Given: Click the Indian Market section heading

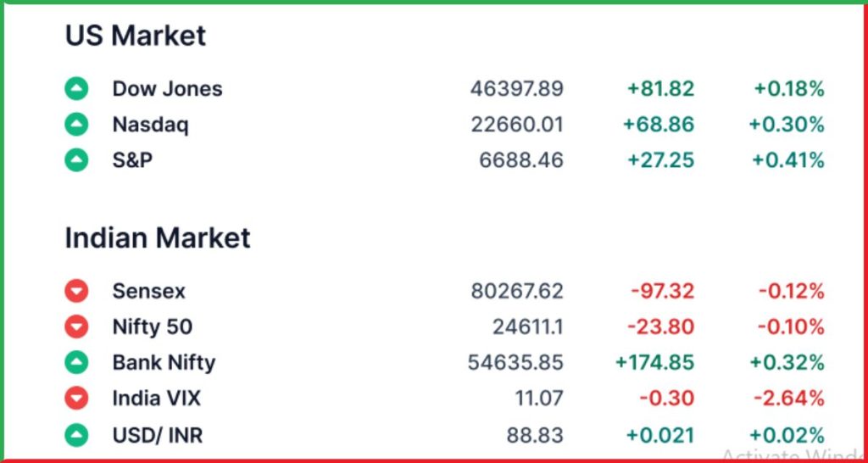Looking at the screenshot, I should (158, 237).
